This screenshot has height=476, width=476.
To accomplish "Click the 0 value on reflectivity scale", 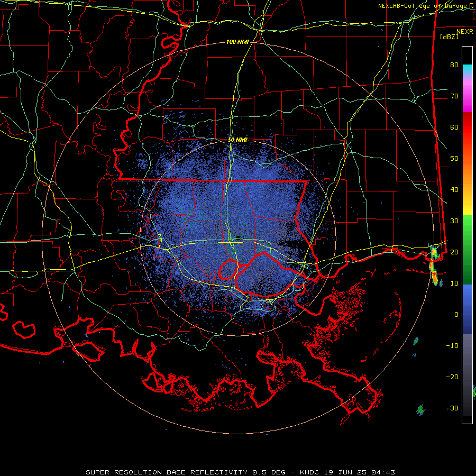I will click(456, 315).
